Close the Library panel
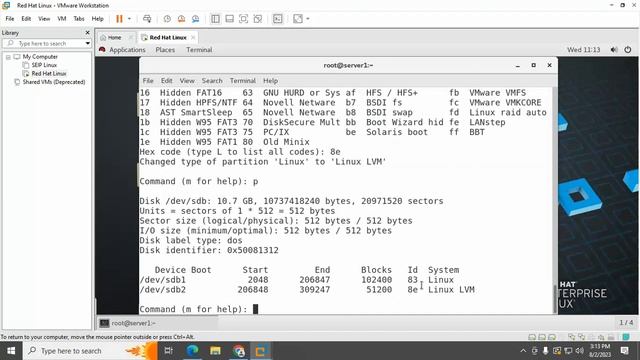 [87, 32]
